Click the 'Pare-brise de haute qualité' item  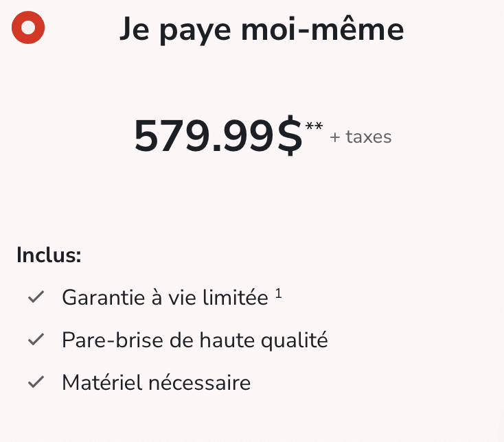[x=195, y=340]
